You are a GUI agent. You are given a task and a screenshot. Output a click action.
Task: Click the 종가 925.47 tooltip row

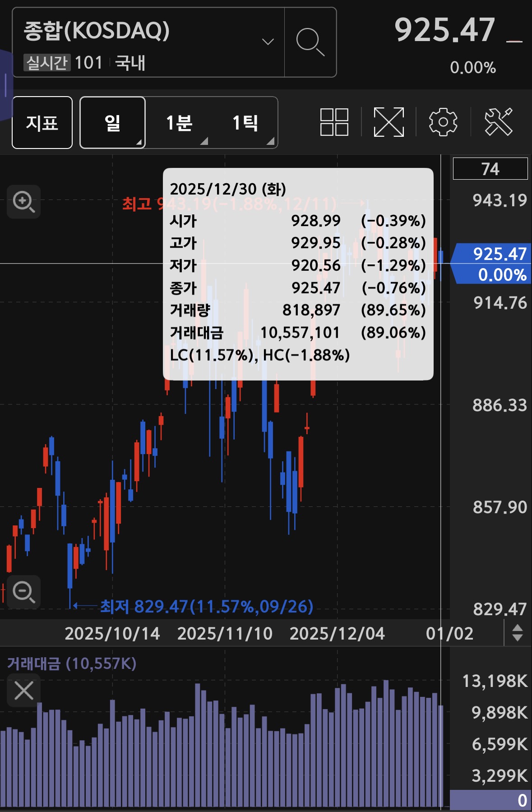[298, 288]
